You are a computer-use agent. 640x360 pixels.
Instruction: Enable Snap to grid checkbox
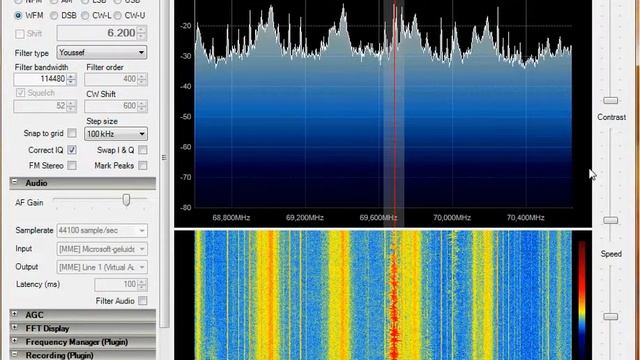72,133
